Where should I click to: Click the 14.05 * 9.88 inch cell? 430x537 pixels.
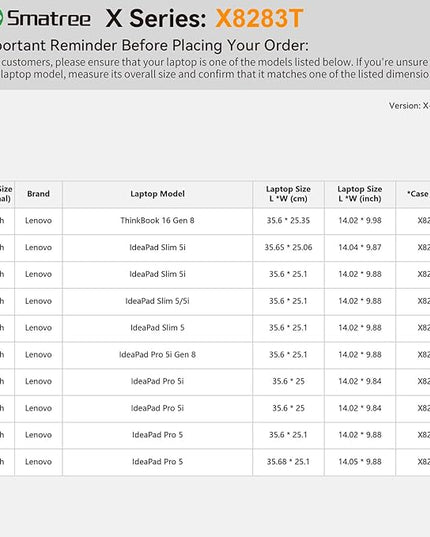click(360, 462)
